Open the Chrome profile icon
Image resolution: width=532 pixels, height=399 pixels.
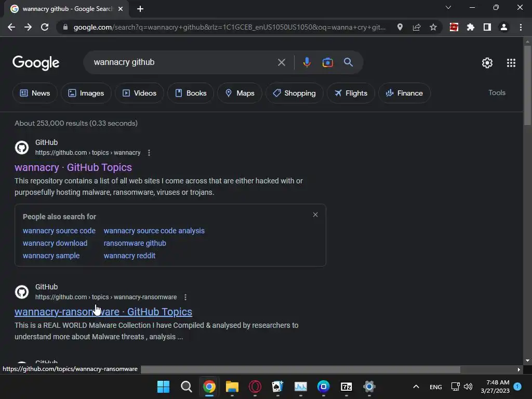(504, 27)
